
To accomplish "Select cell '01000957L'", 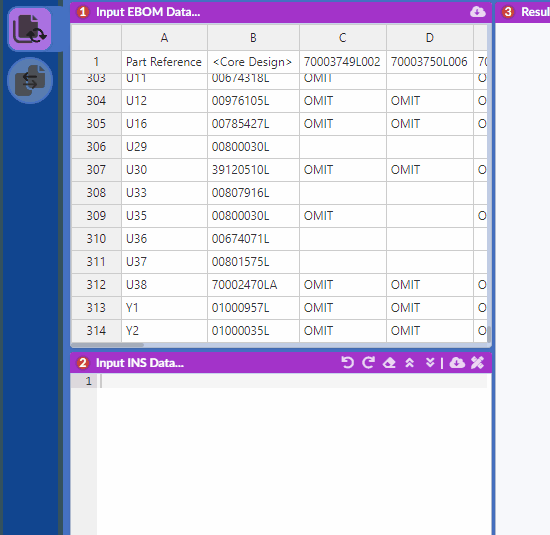I will coord(253,308).
